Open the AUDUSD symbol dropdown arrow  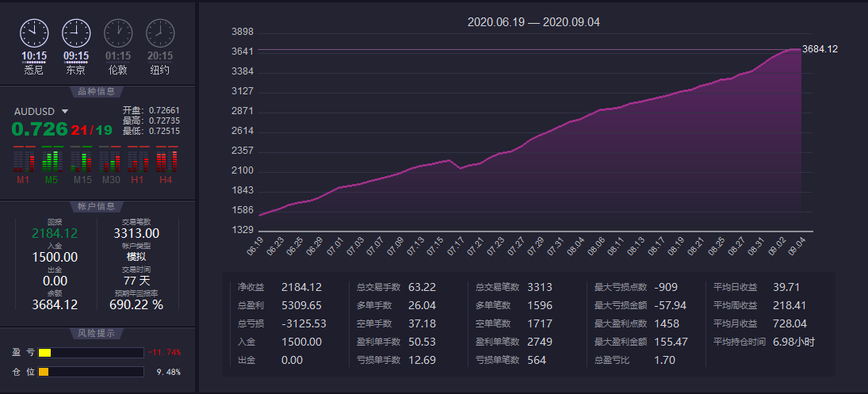(x=65, y=112)
